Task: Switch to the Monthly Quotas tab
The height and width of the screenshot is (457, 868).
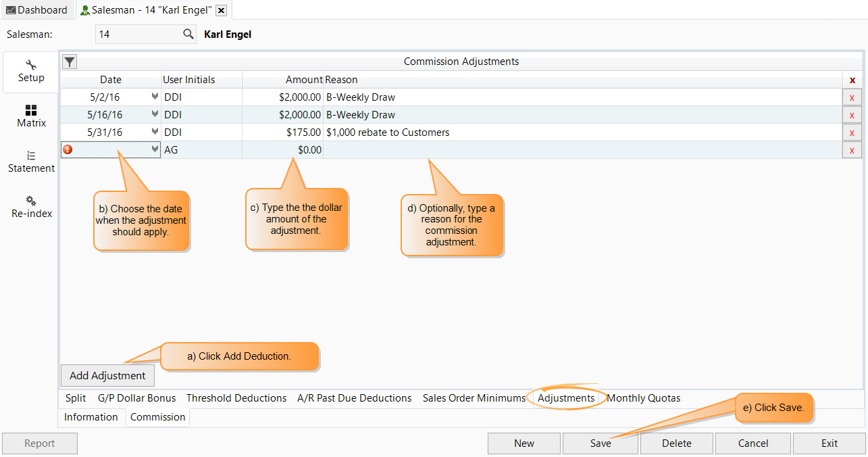Action: 642,398
